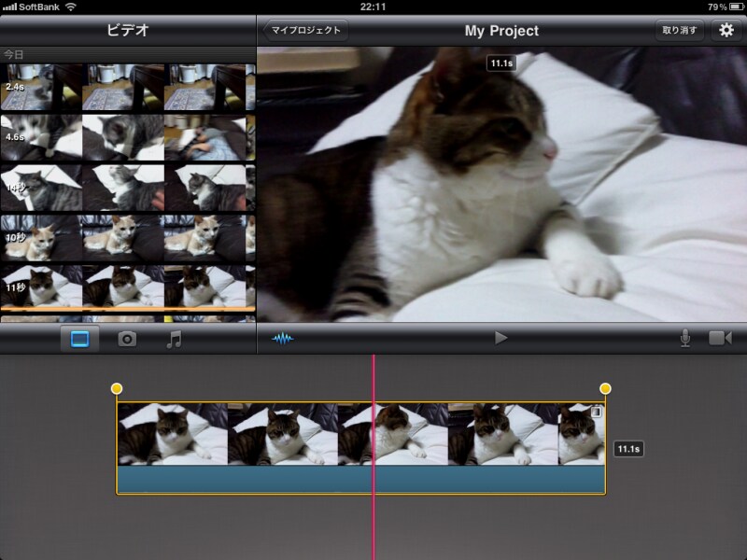Tap the small marker icon on timeline clip's corner
The width and height of the screenshot is (747, 560).
tap(596, 412)
